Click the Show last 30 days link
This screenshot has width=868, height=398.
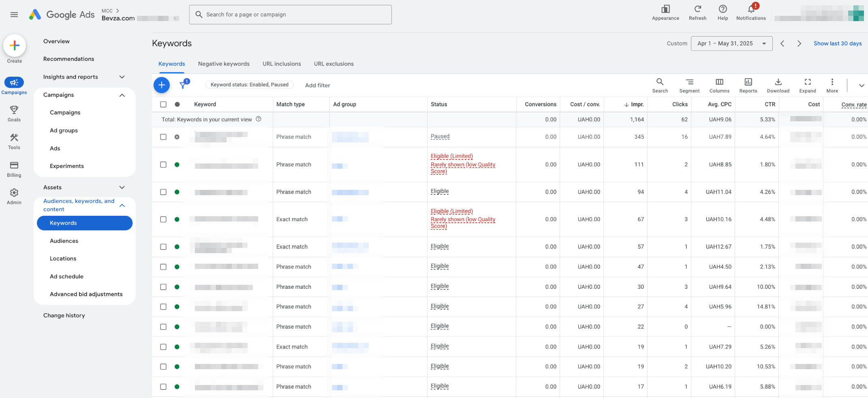pos(837,43)
